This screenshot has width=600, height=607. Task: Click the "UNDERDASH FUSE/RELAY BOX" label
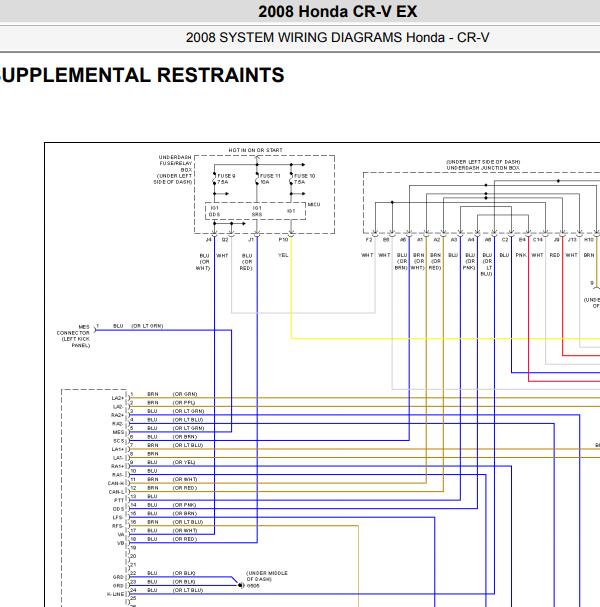[x=175, y=163]
